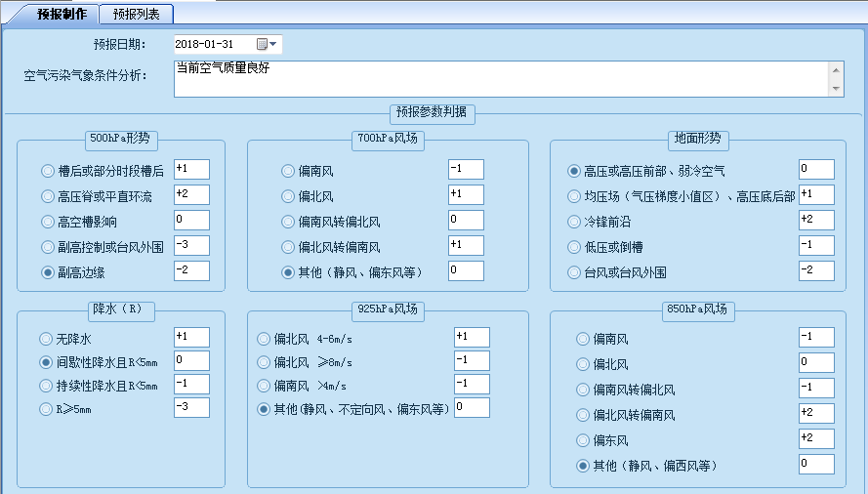Image resolution: width=868 pixels, height=494 pixels.
Task: Select 偏东风 under 850hPa风场
Action: point(583,440)
